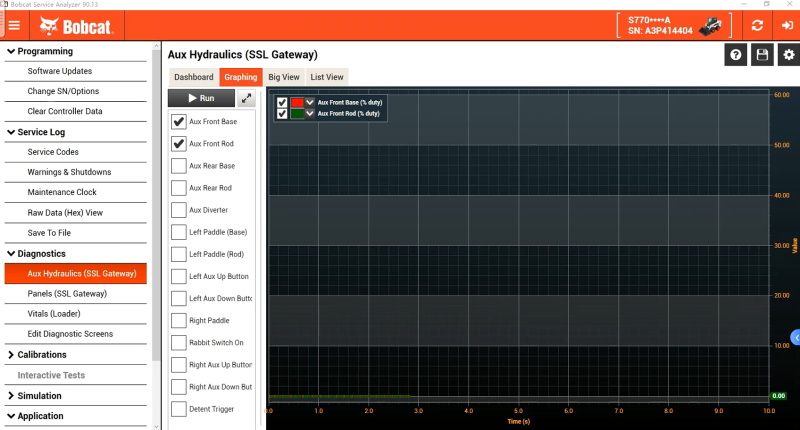Open Service Codes in the sidebar

coord(53,152)
